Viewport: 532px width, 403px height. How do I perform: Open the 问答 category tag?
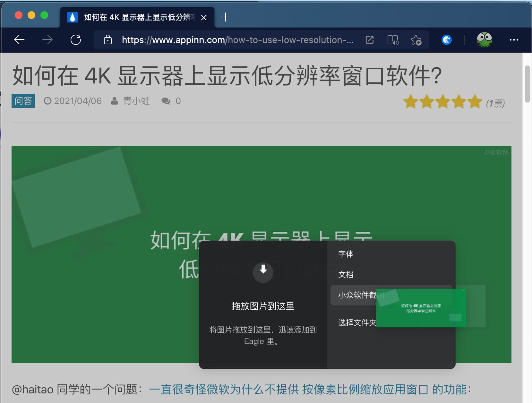tap(23, 101)
